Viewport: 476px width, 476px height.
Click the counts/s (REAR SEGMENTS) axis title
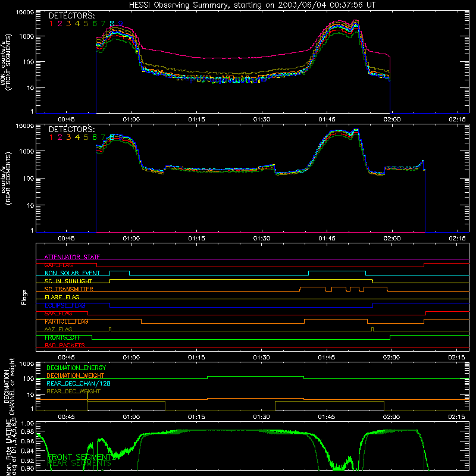5,178
